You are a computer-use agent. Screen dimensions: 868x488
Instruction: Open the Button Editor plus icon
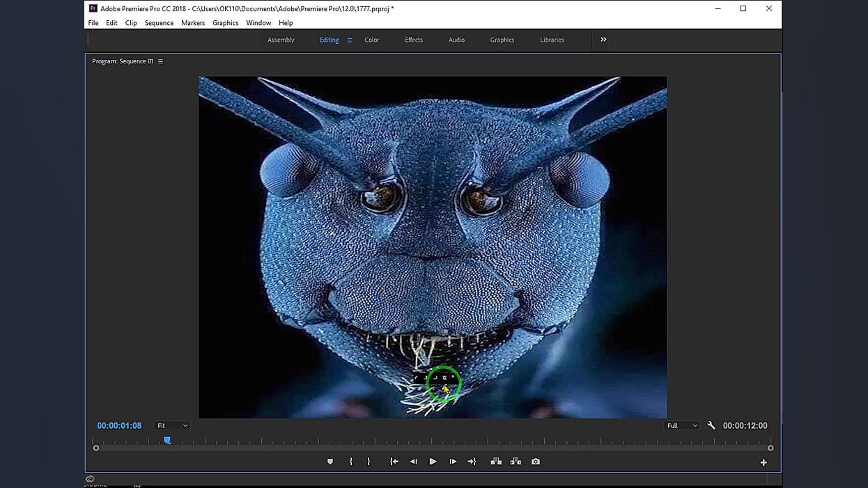pos(764,462)
